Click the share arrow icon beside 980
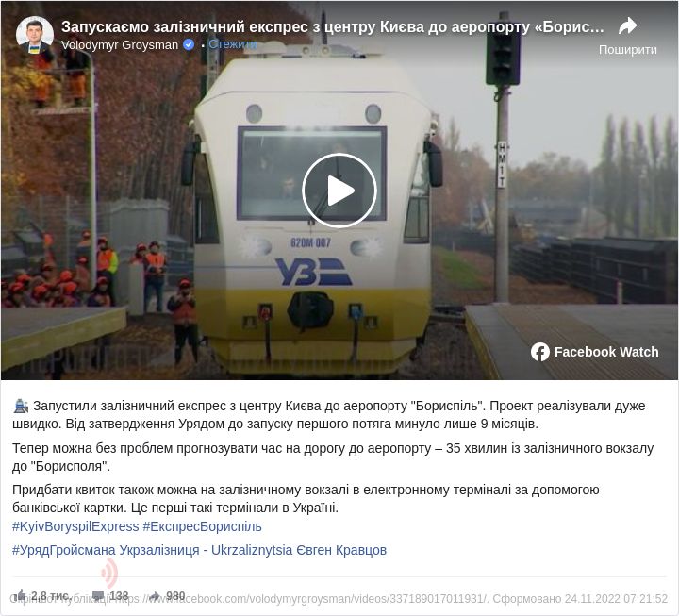Viewport: 679px width, 616px height. coord(154,596)
